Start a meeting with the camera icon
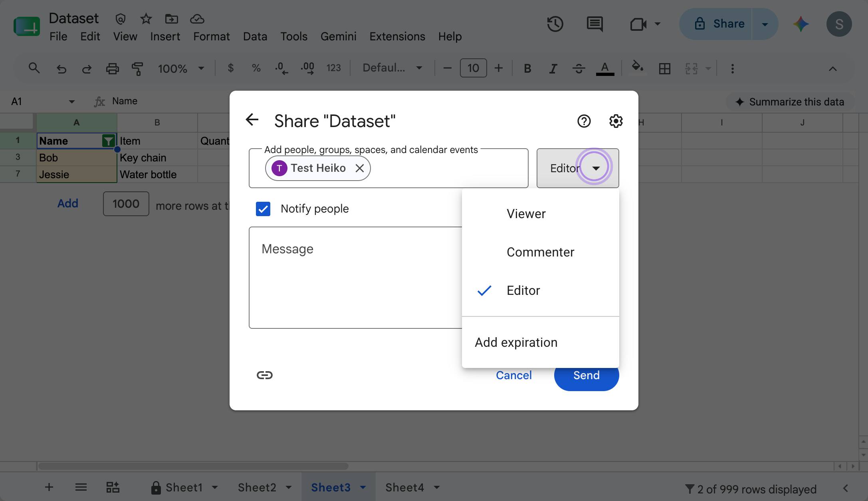 click(x=638, y=24)
